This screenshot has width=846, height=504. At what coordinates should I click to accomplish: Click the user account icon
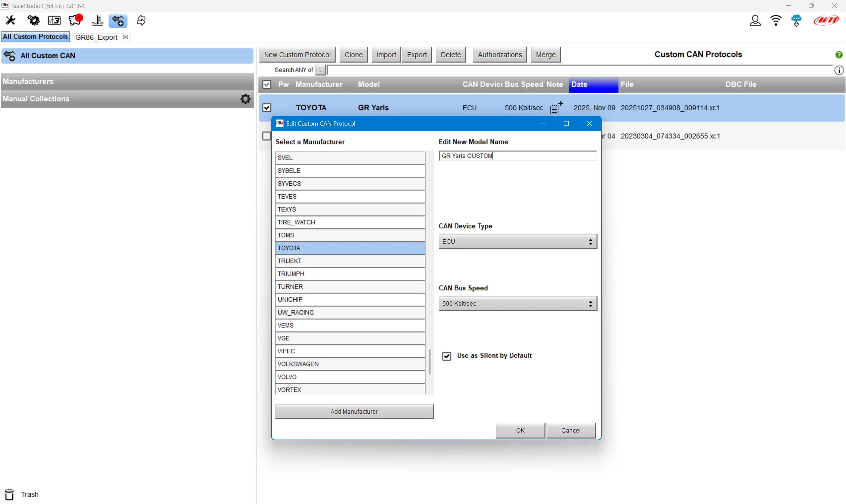[755, 20]
